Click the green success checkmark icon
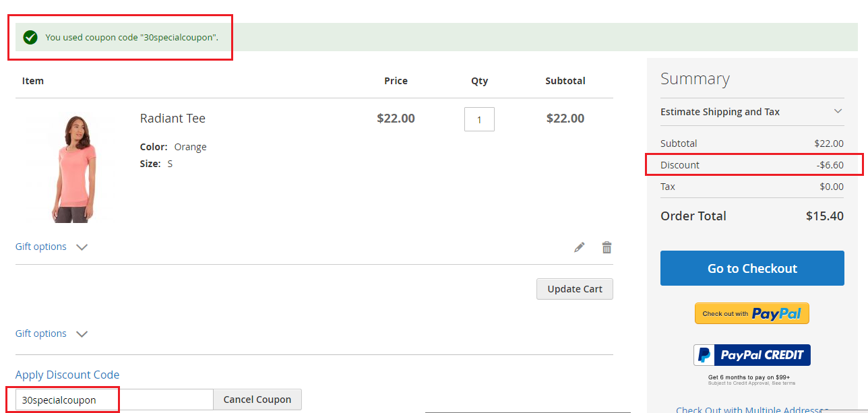This screenshot has width=868, height=413. (x=30, y=37)
